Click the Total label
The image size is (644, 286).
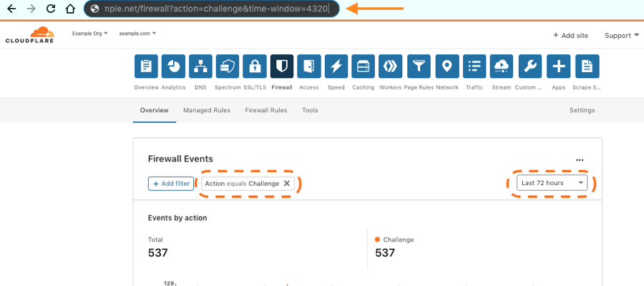tap(155, 240)
